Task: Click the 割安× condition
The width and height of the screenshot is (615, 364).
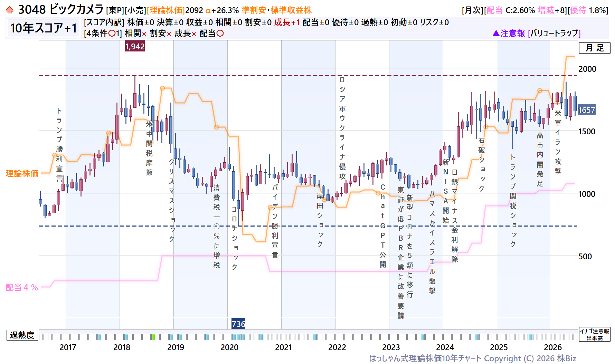Action: pyautogui.click(x=161, y=33)
